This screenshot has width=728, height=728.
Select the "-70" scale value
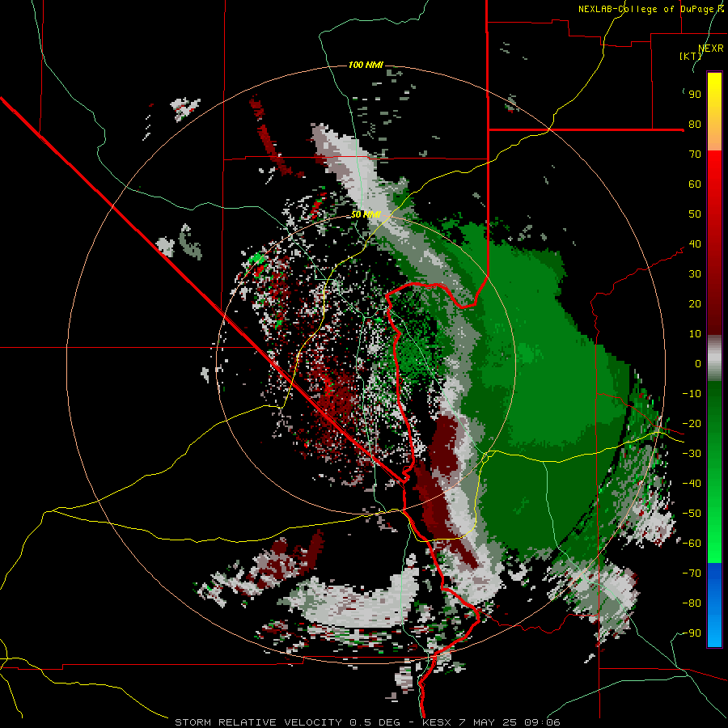(692, 574)
